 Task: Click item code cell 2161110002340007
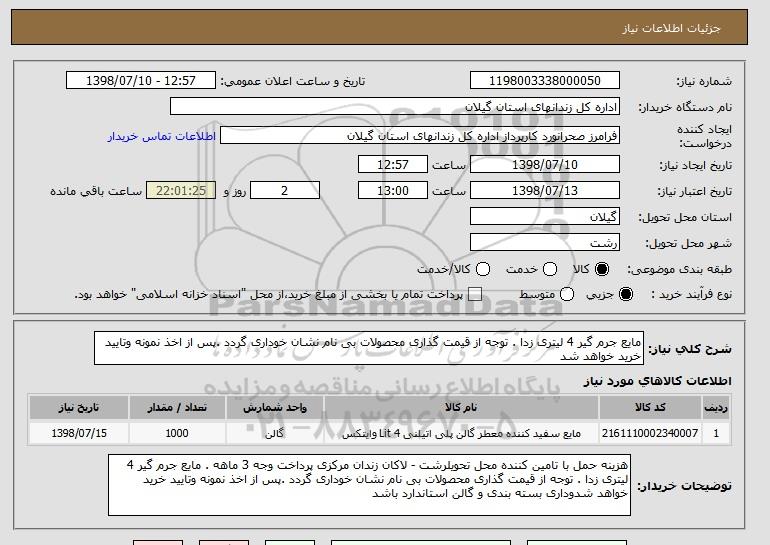click(x=650, y=433)
